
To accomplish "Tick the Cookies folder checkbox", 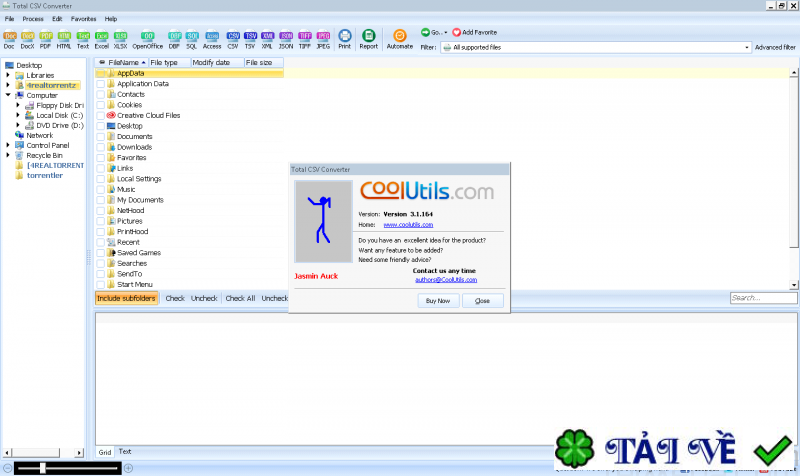I will 101,105.
